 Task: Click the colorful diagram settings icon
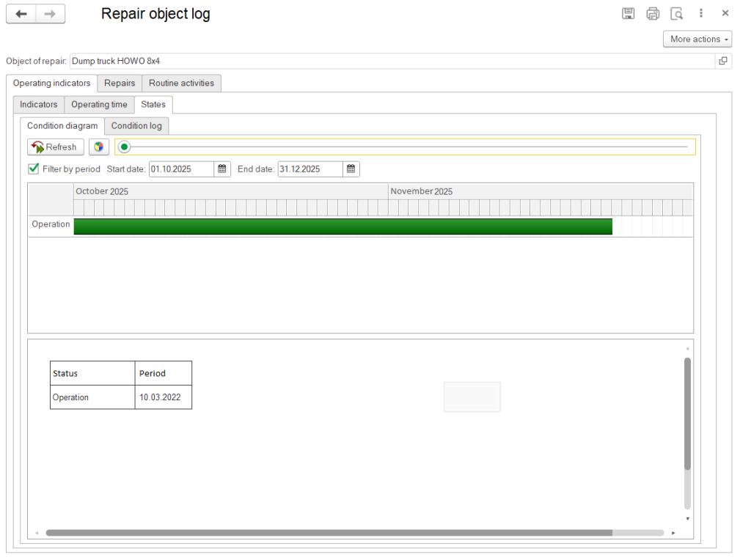99,147
